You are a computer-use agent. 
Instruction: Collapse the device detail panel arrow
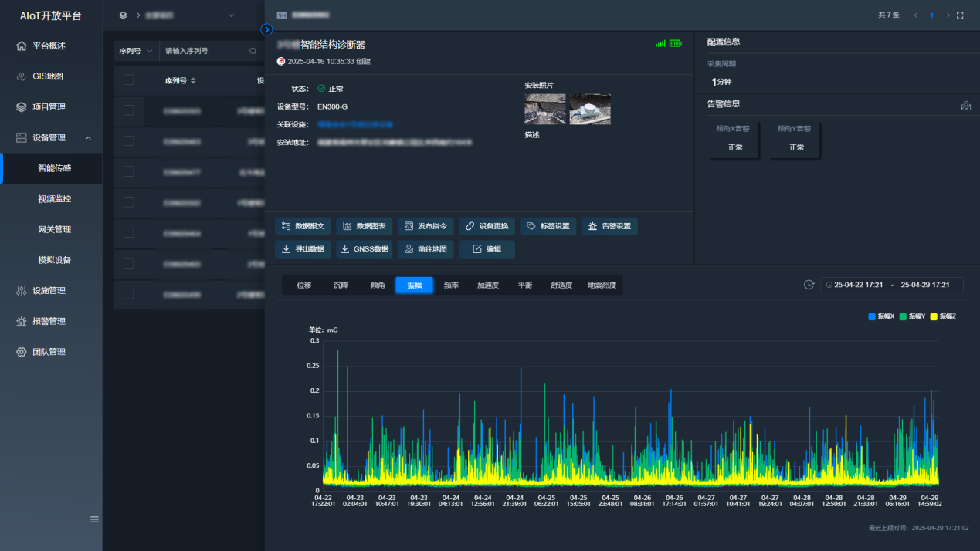tap(266, 29)
